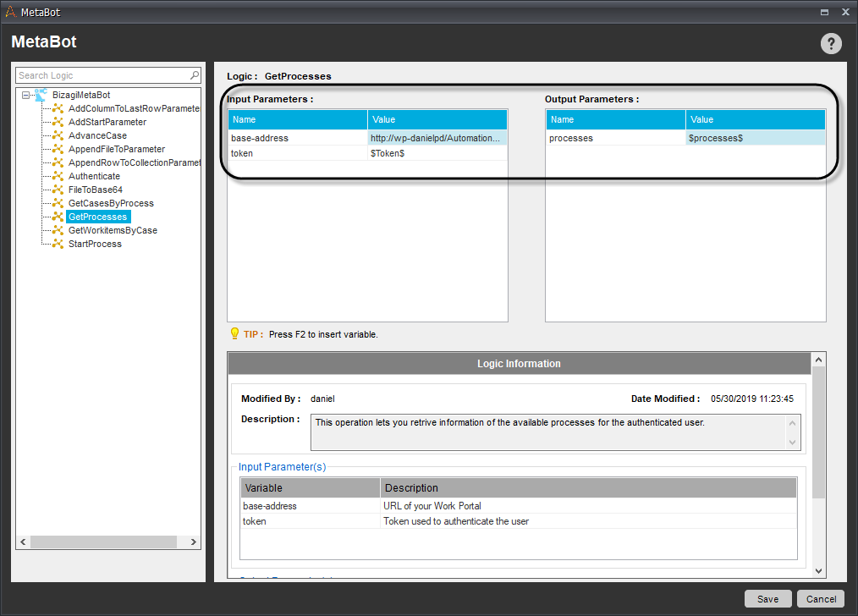Select the BizagiMetaBot root node
The image size is (858, 616).
tap(81, 95)
